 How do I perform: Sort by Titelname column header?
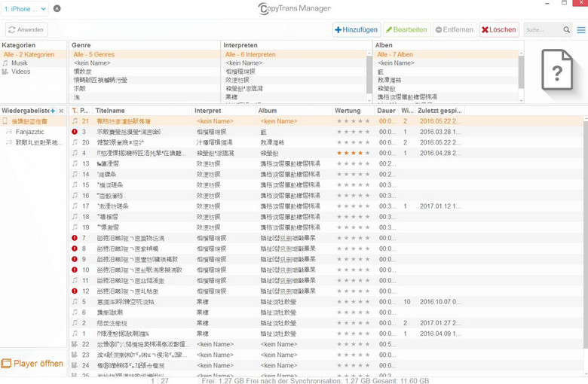(142, 111)
